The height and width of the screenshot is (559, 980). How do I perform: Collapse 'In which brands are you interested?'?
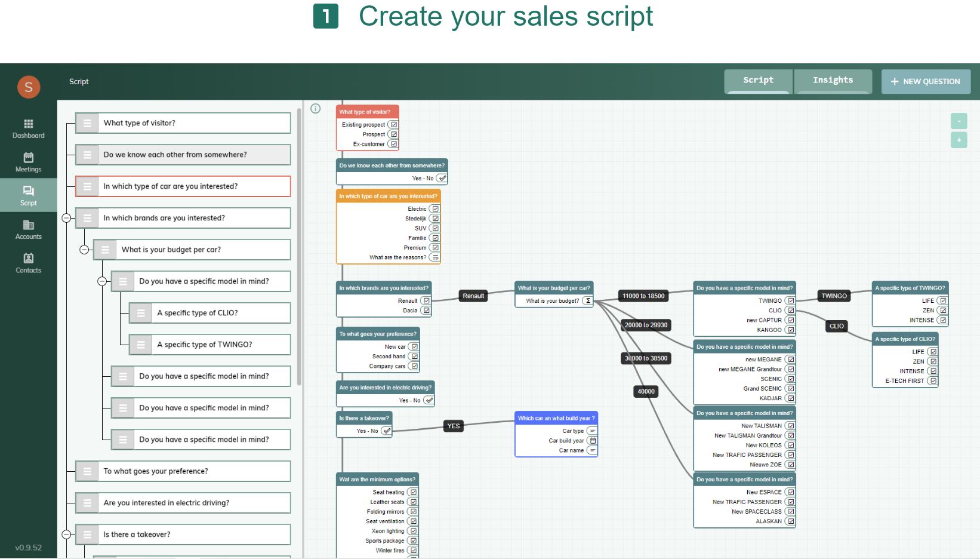[x=67, y=218]
